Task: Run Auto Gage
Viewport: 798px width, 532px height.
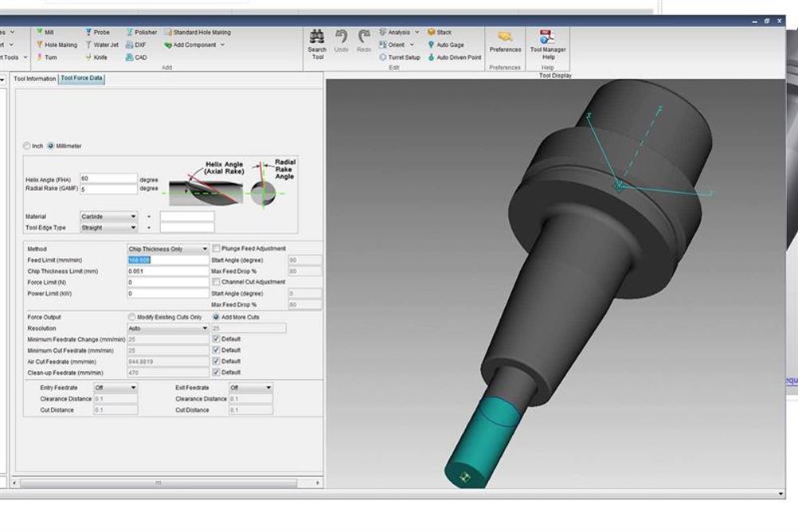Action: click(x=446, y=45)
